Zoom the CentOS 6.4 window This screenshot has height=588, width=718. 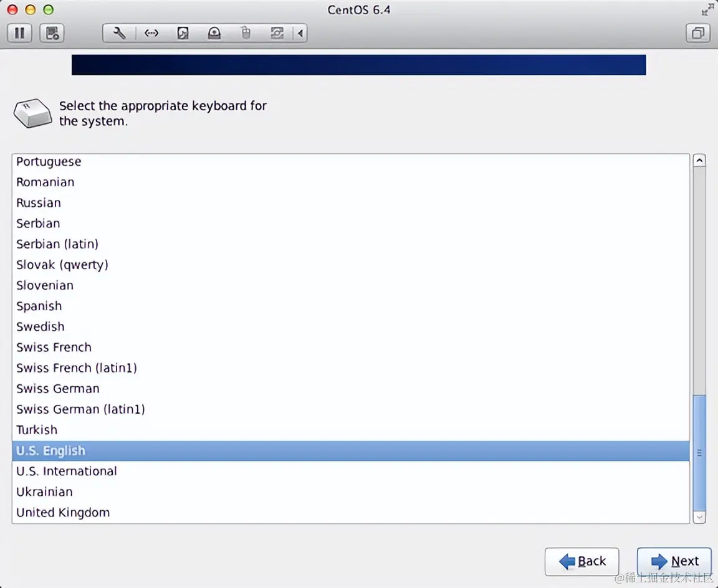[x=48, y=9]
